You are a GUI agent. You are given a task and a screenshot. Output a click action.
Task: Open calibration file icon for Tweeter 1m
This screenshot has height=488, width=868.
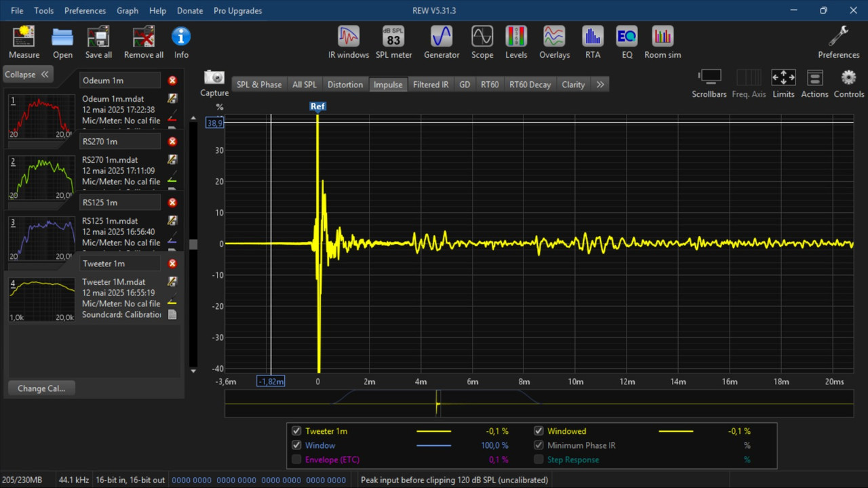(172, 314)
